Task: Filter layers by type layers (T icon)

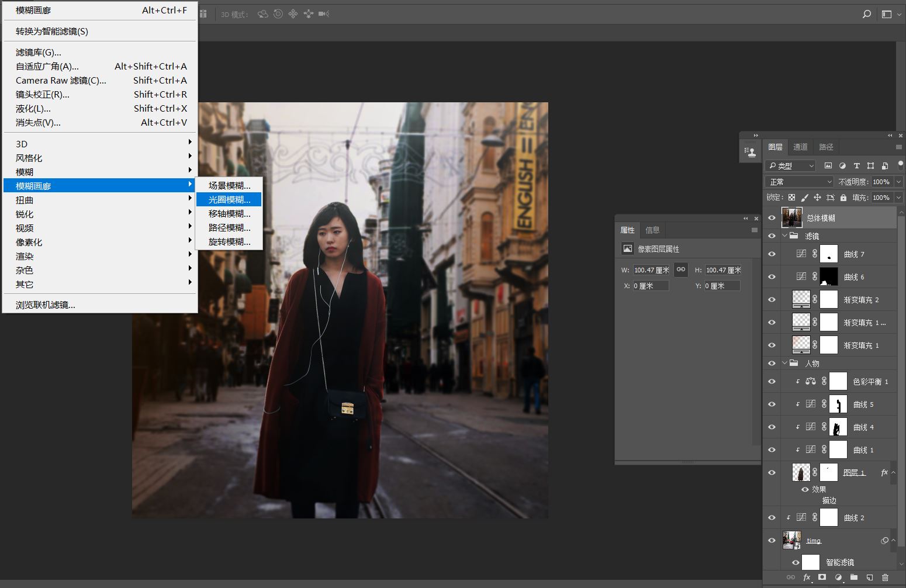Action: coord(856,166)
